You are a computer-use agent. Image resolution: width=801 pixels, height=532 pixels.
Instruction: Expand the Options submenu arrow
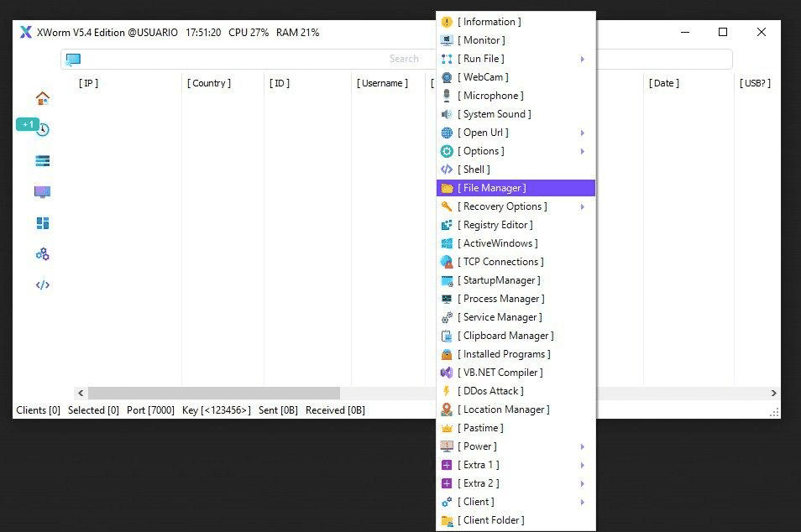point(583,151)
